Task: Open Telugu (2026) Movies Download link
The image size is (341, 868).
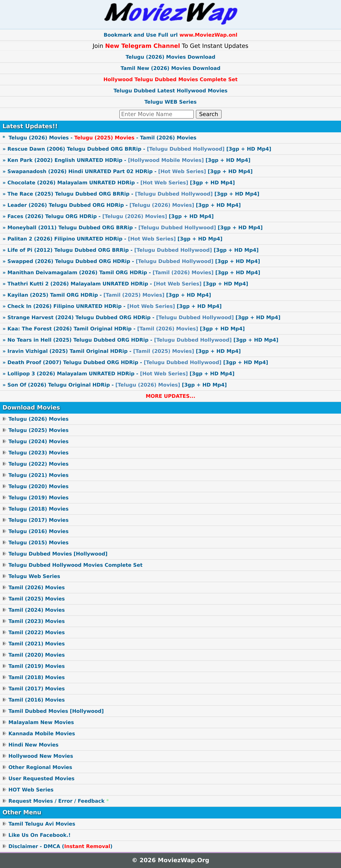Action: pos(170,57)
